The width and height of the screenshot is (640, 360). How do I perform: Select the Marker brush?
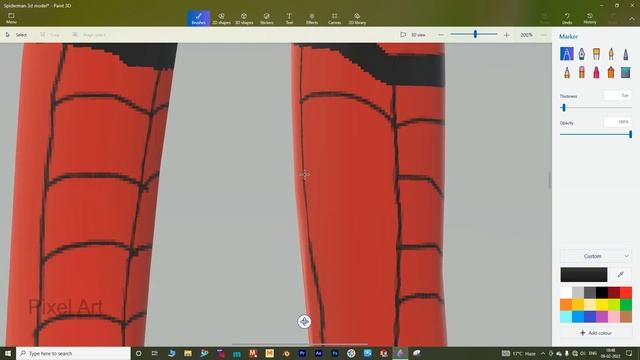(567, 54)
